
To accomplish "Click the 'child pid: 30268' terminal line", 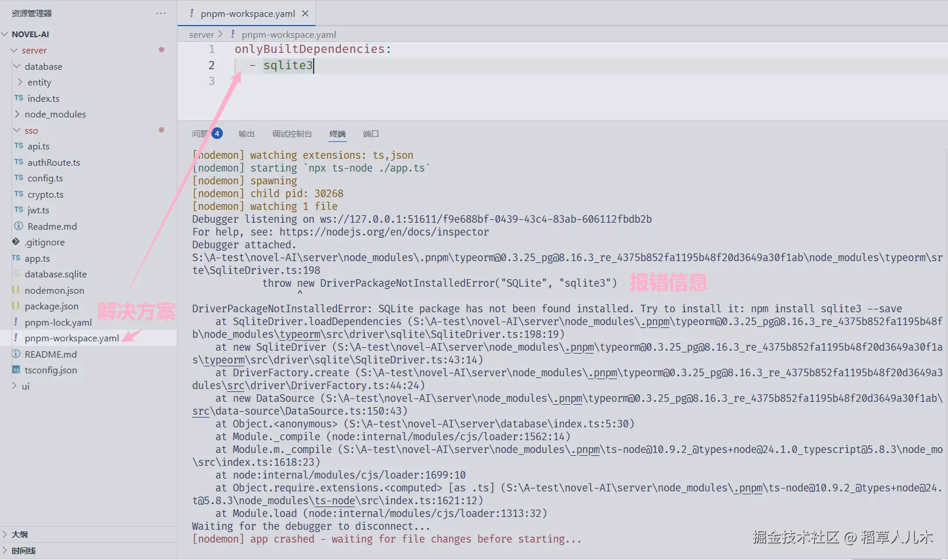I will tap(268, 194).
